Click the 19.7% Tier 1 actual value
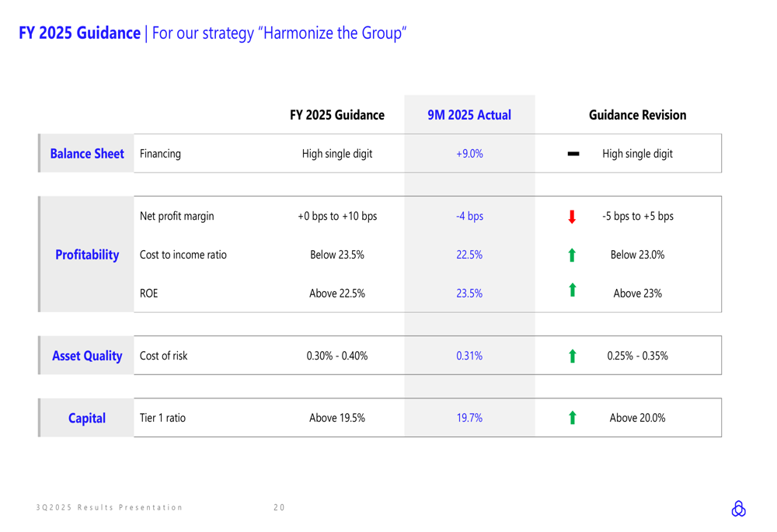 [x=469, y=419]
